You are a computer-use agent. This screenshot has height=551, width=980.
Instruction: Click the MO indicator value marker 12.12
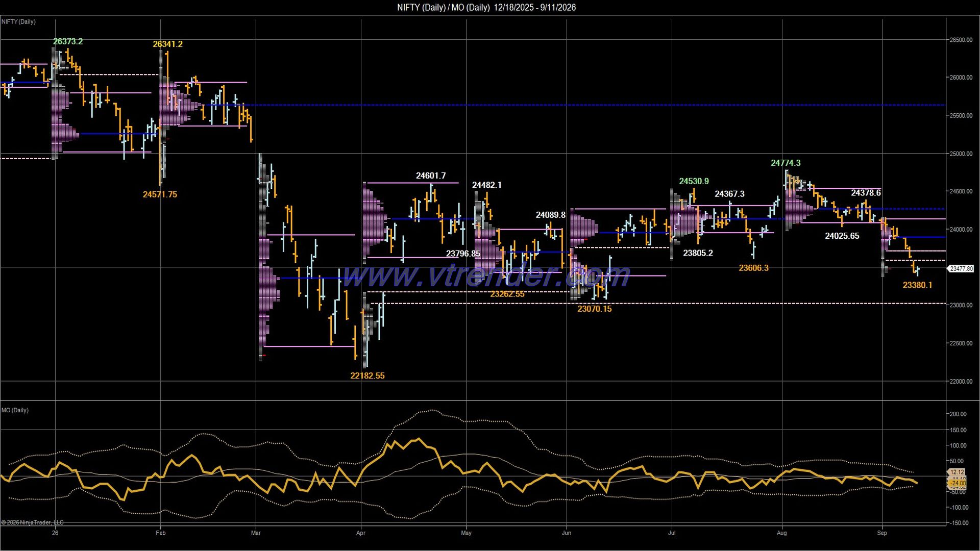point(957,472)
